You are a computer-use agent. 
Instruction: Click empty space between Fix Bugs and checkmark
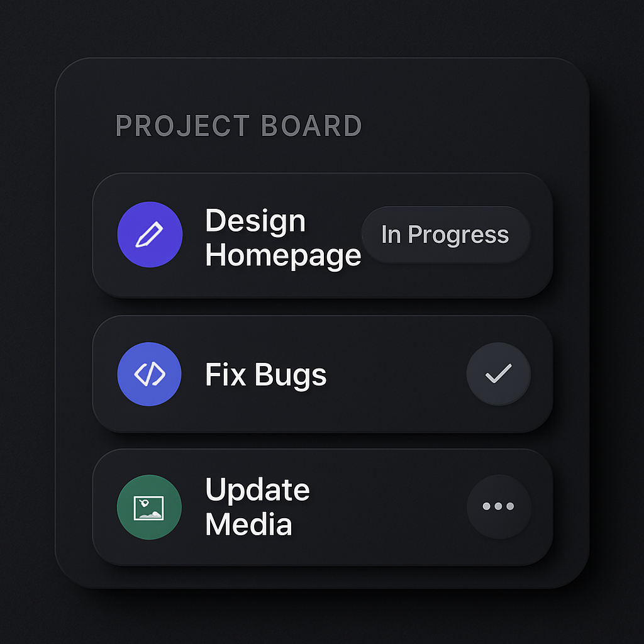click(396, 375)
